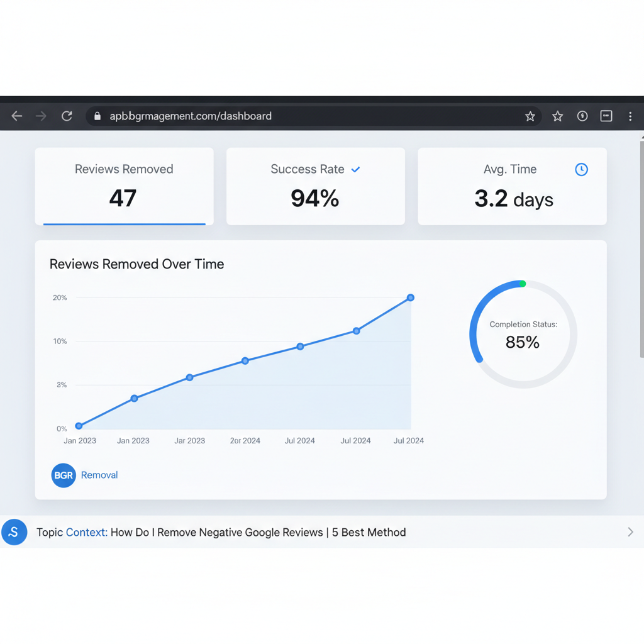Click the 3.2 days value
This screenshot has height=644, width=644.
(x=514, y=199)
